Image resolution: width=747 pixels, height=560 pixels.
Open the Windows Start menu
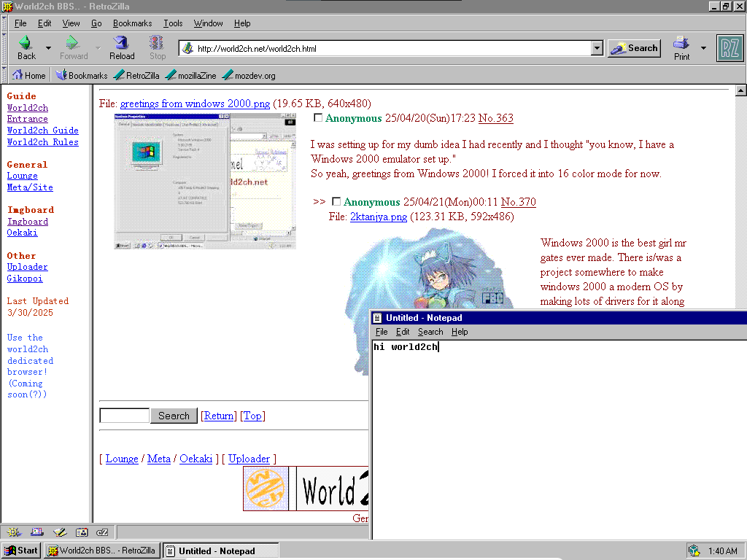coord(21,551)
